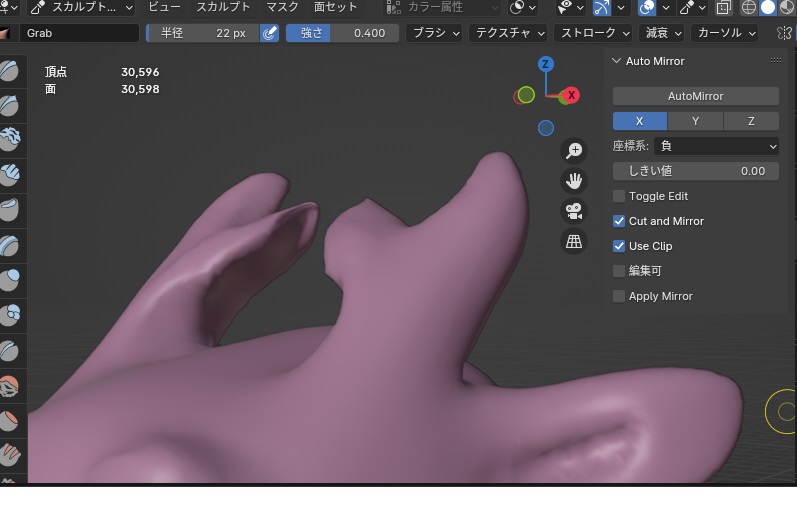Image resolution: width=797 pixels, height=512 pixels.
Task: Select the Layer brush tool
Action: (9, 246)
